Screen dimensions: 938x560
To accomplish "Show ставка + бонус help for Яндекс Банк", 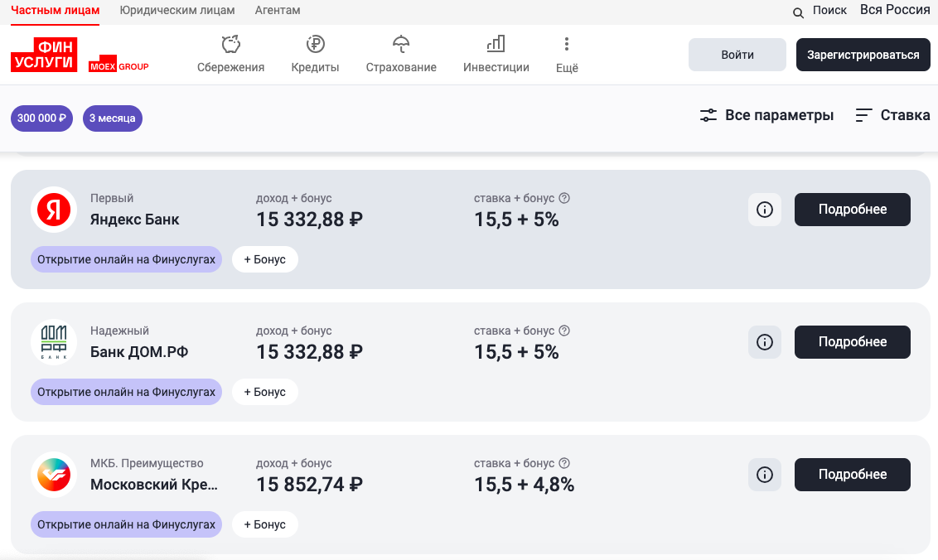I will point(564,198).
